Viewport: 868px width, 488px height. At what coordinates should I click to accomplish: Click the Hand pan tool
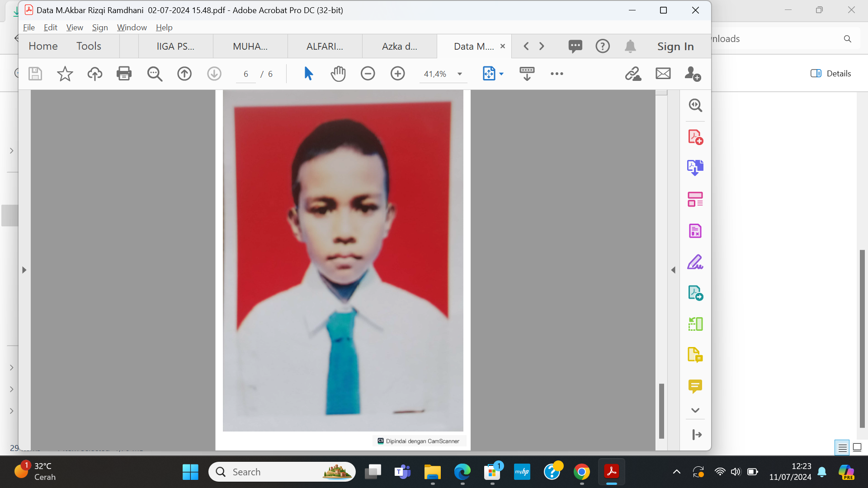[x=338, y=74]
